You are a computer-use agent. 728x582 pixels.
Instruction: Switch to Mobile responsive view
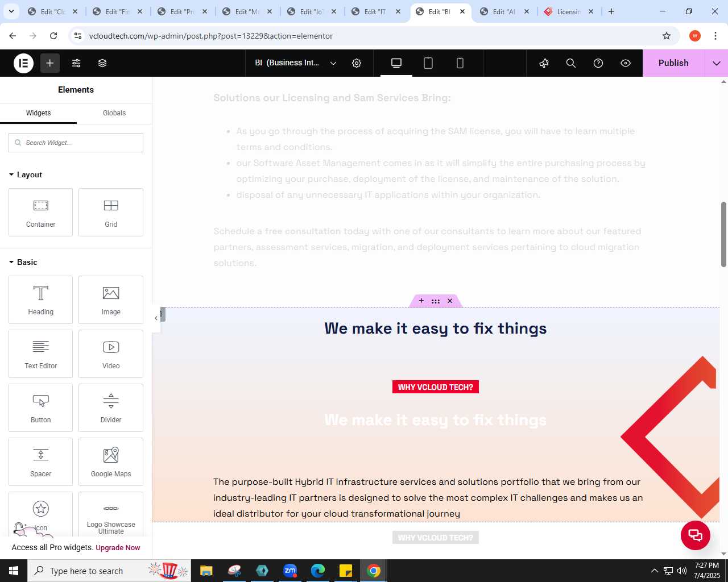coord(460,63)
